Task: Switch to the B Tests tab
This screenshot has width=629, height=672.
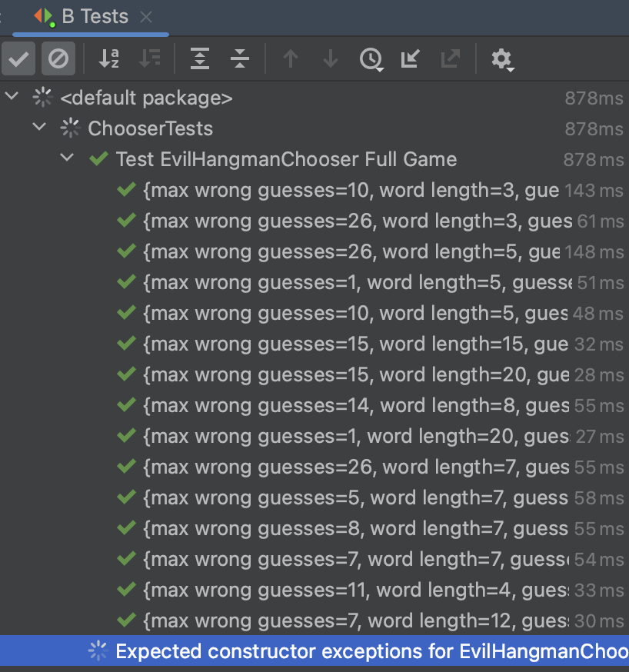Action: [x=95, y=17]
